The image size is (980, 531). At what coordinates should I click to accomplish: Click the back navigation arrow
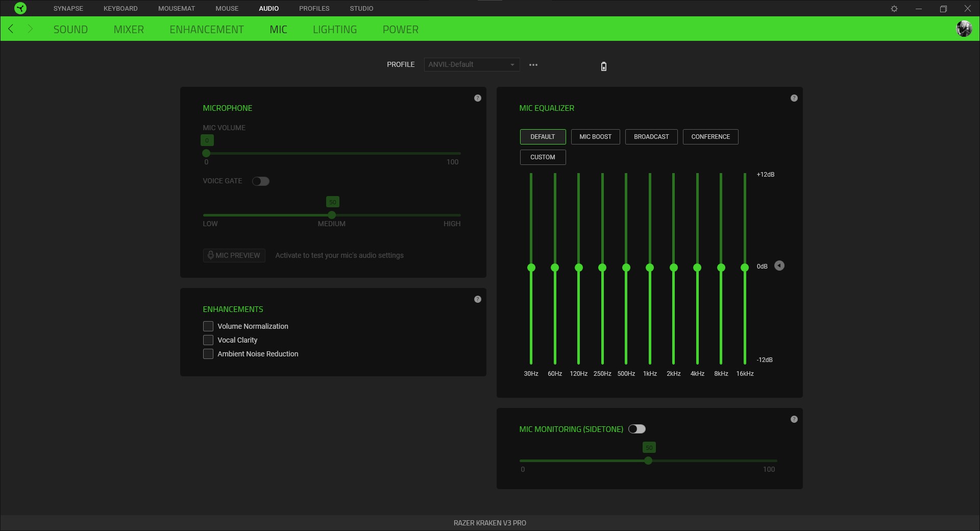click(11, 29)
